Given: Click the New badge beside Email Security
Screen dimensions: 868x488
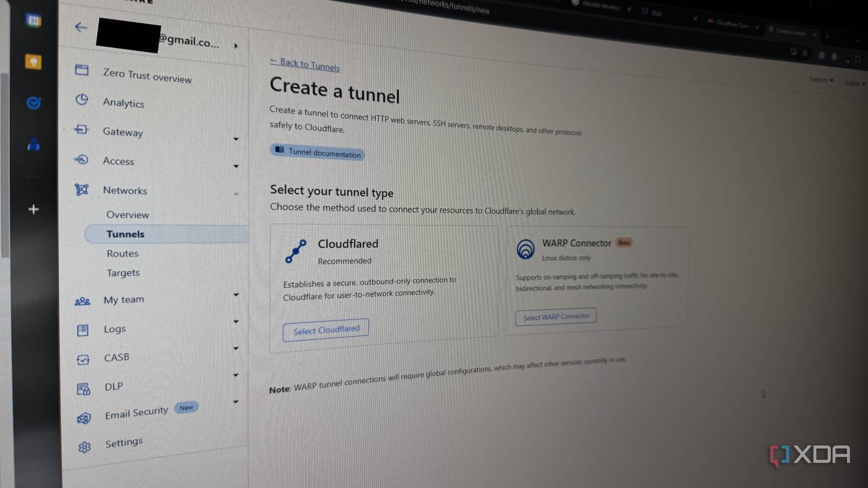Looking at the screenshot, I should coord(186,408).
